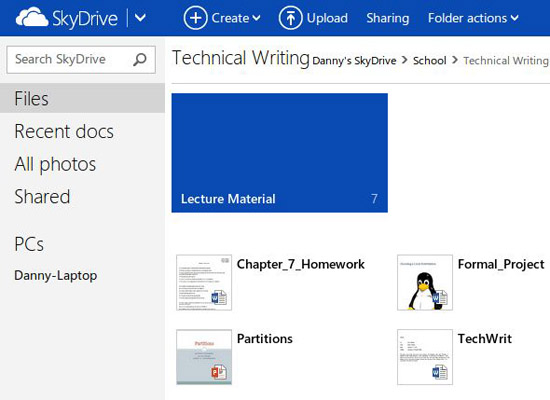Screen dimensions: 550x400
Task: Select Files in the sidebar
Action: [x=82, y=98]
